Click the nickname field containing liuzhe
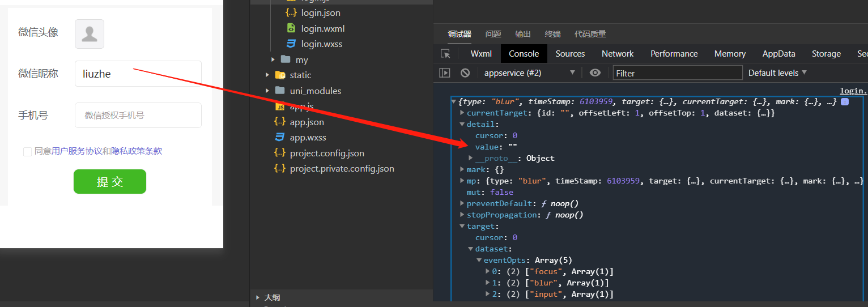 (x=138, y=74)
